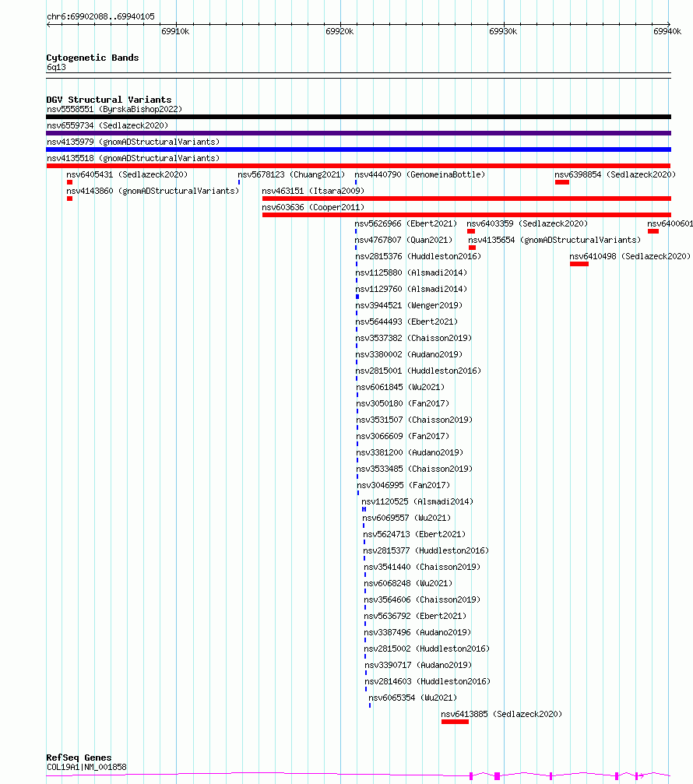This screenshot has width=693, height=784.
Task: Select the red nsv463151 variant bar
Action: 466,199
